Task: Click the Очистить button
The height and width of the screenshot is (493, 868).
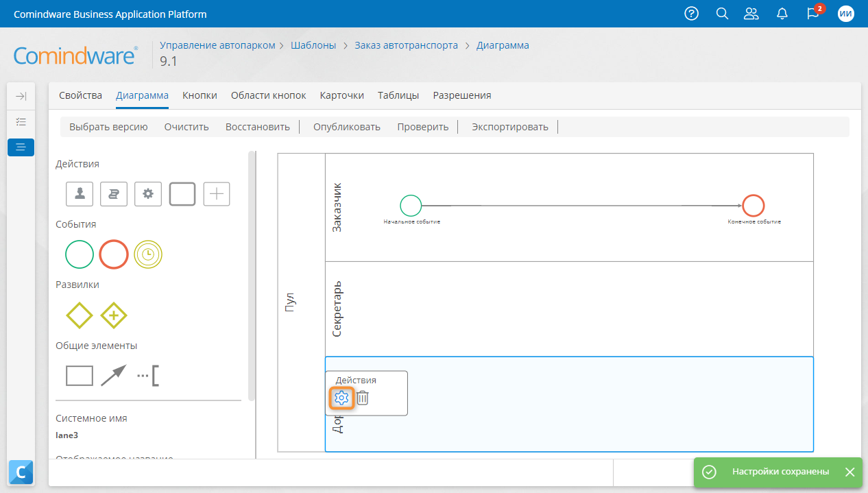Action: tap(186, 127)
